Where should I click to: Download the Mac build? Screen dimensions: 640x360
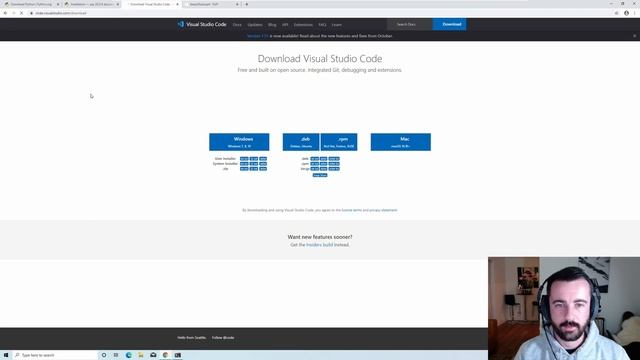coord(400,142)
